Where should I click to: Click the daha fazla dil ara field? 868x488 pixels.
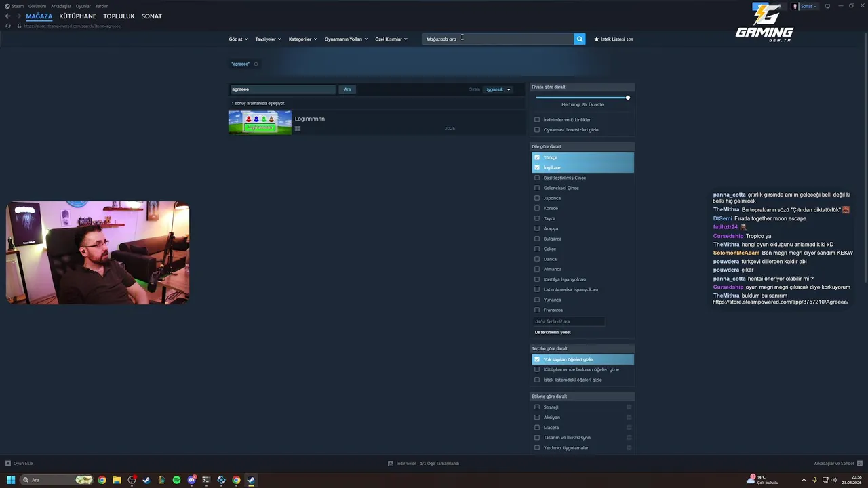[568, 321]
